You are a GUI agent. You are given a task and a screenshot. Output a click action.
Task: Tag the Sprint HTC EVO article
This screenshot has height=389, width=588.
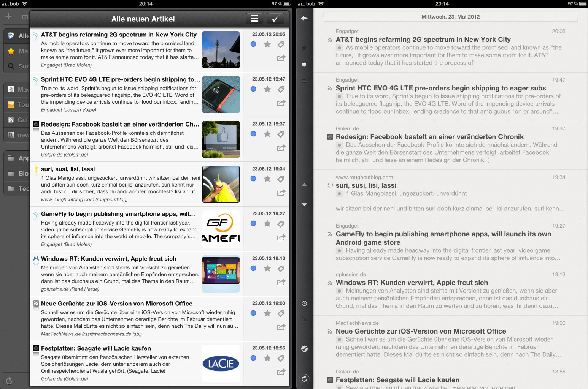[x=281, y=89]
